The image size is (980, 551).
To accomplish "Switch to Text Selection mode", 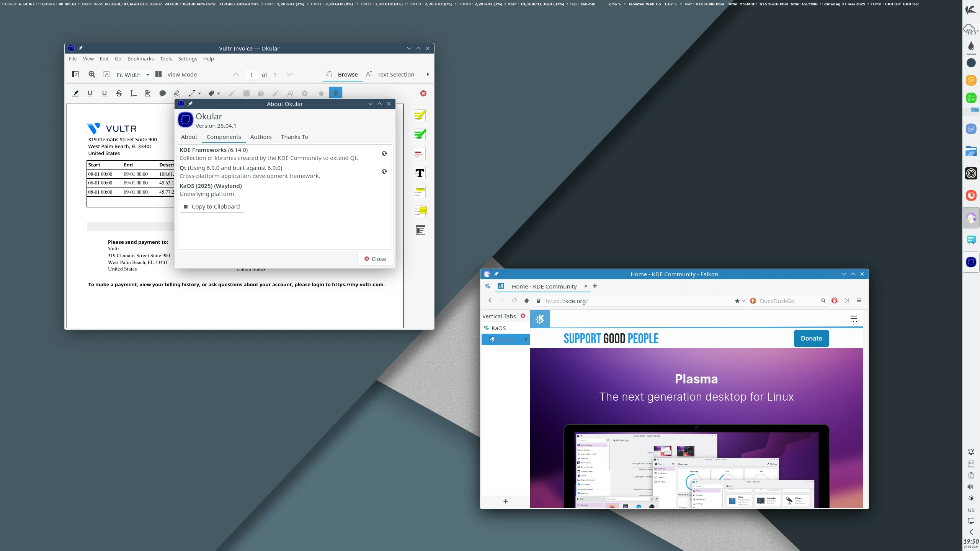I will click(x=390, y=75).
